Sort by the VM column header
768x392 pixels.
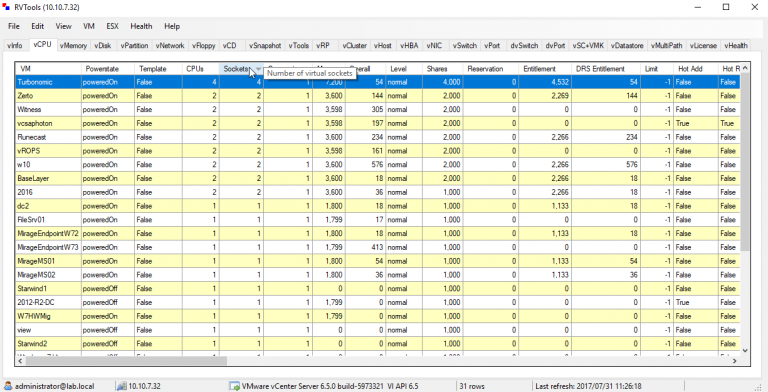pos(48,69)
